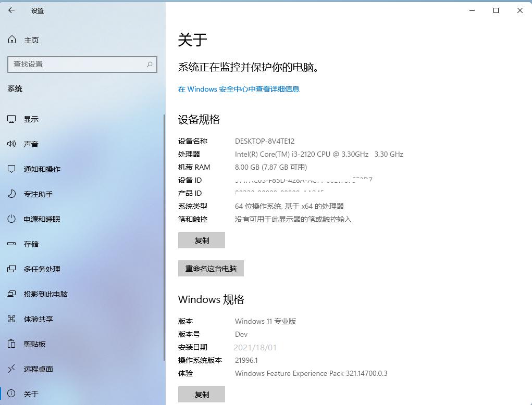Click install date 2021/18/01
532x405 pixels.
[x=255, y=347]
